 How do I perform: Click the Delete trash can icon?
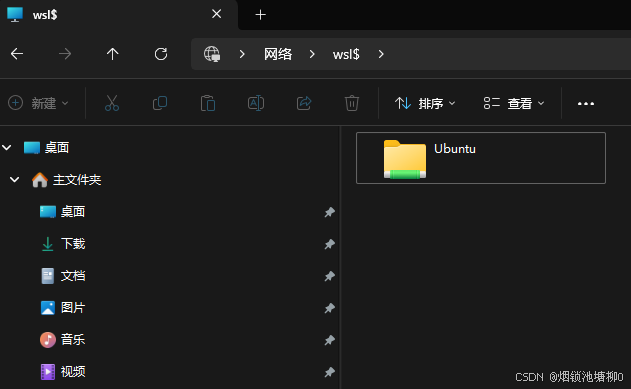tap(352, 103)
